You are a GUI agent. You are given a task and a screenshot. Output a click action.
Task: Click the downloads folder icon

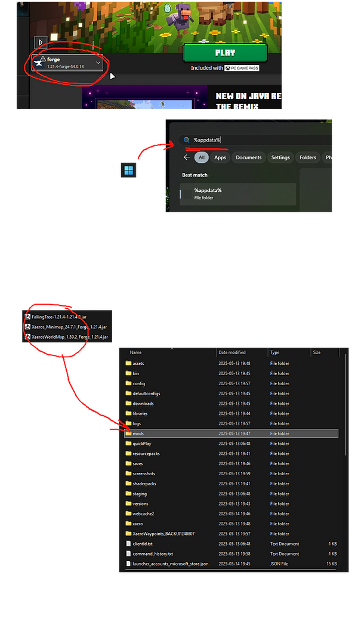tap(128, 403)
